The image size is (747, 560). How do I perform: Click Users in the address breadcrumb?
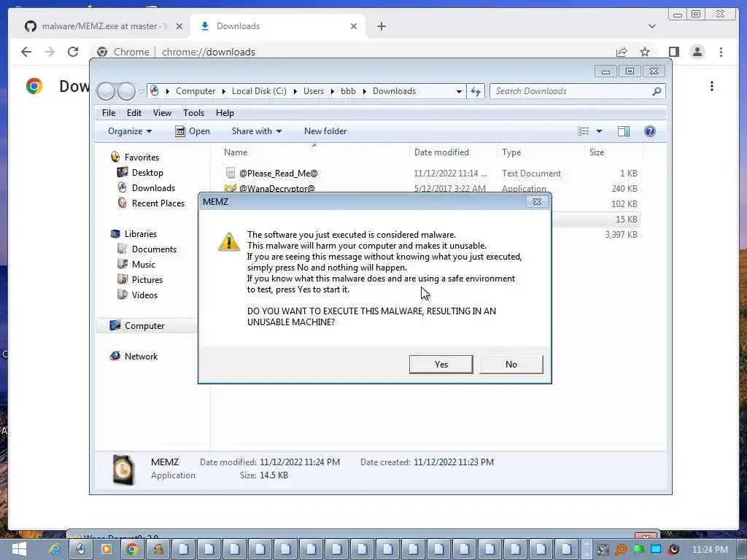tap(314, 91)
